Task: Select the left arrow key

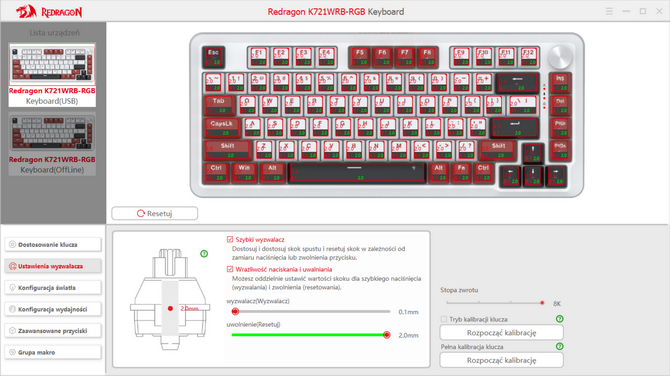Action: pos(510,176)
